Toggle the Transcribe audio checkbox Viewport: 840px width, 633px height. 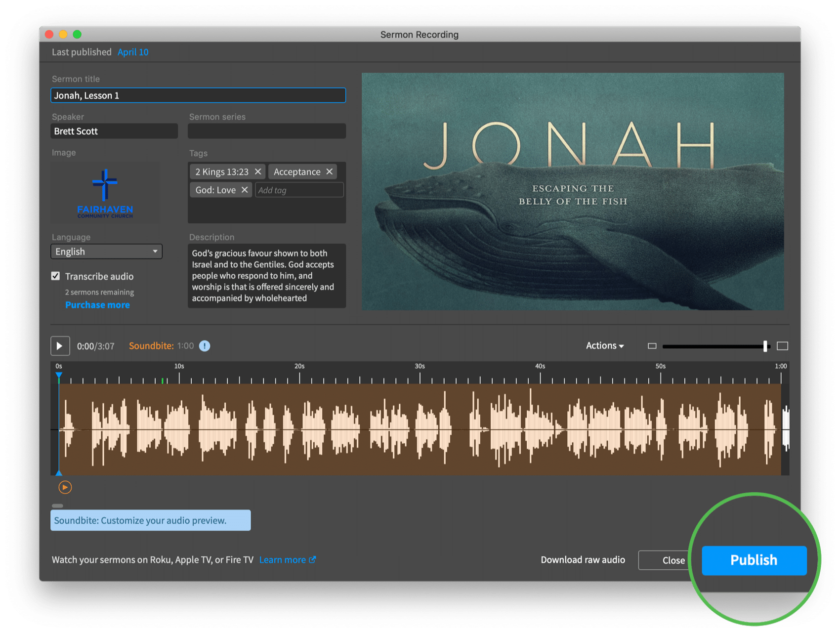(56, 276)
